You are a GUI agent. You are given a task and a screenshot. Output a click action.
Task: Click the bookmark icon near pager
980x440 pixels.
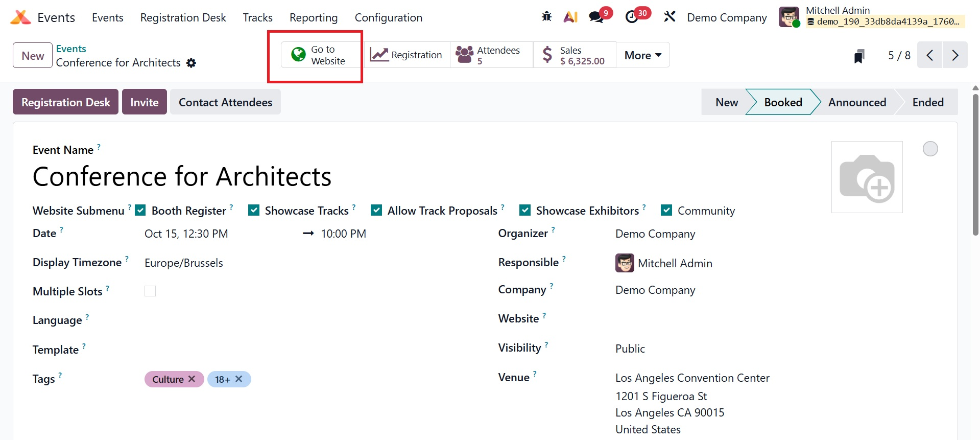(x=859, y=56)
